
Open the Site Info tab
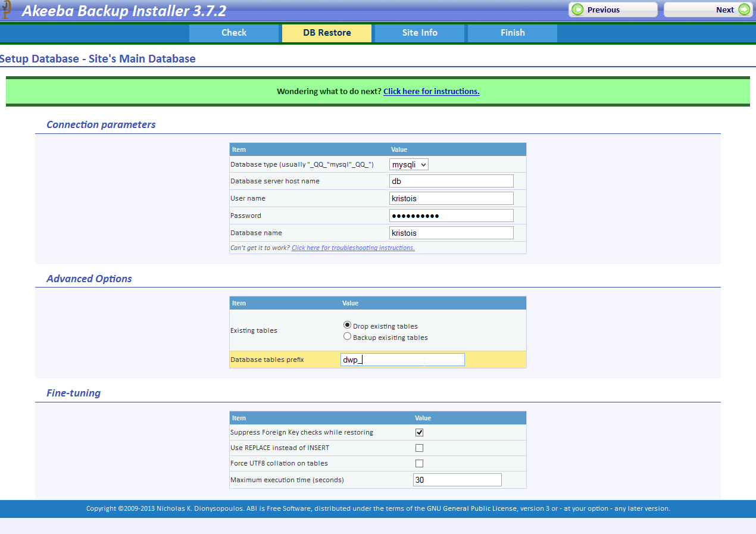pos(420,33)
